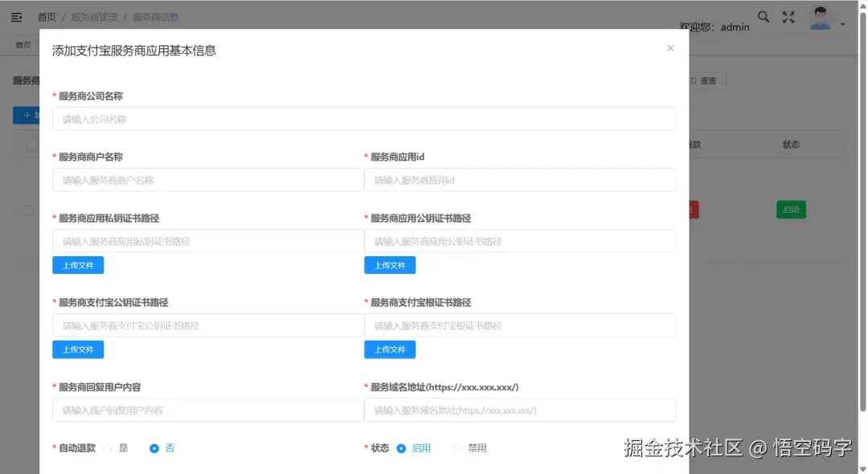Upload file for 应用公钥证书路径

390,265
